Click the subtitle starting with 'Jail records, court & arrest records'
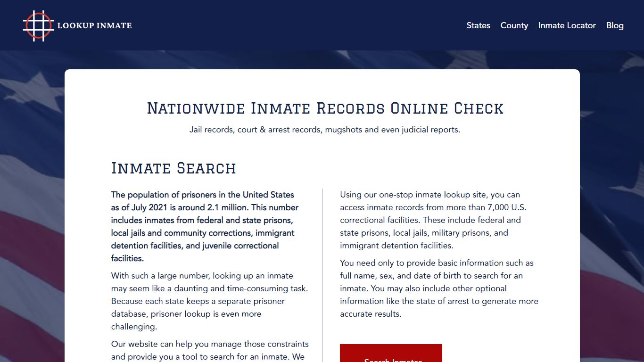 click(325, 130)
